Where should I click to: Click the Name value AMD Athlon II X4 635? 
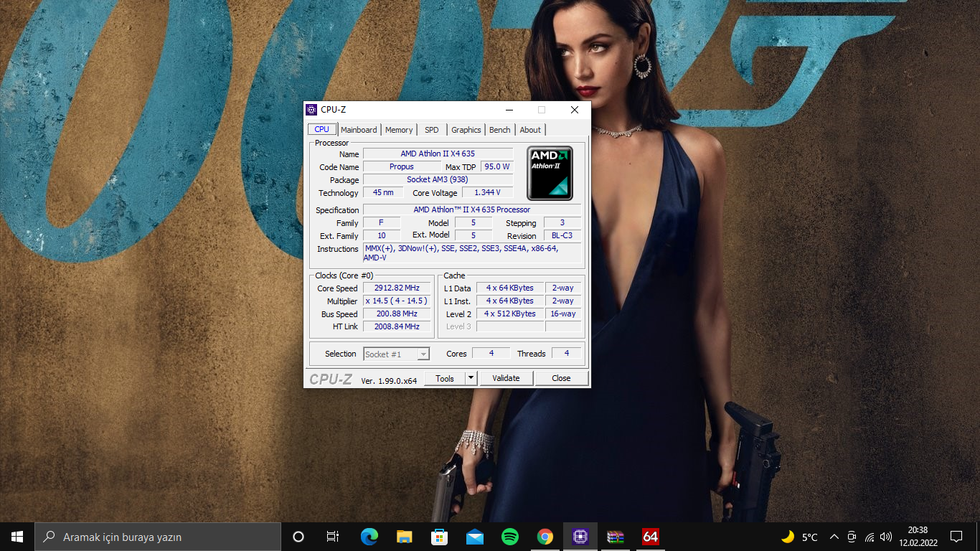(438, 154)
